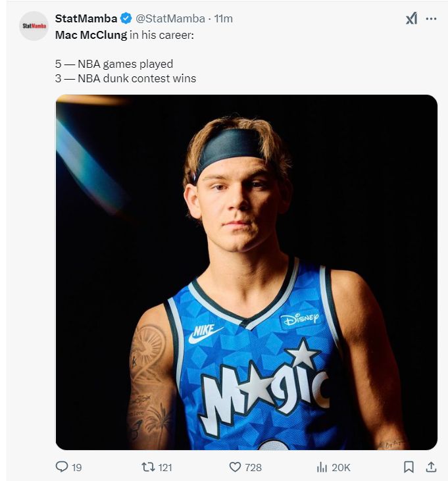Visit the @StatMamba handle link
This screenshot has width=448, height=481.
click(170, 19)
